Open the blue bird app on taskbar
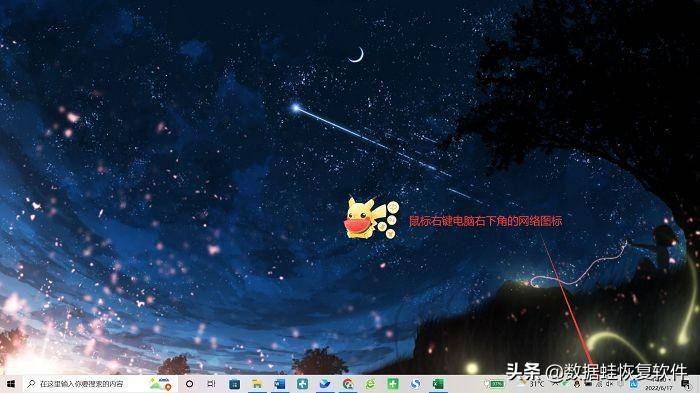 325,384
